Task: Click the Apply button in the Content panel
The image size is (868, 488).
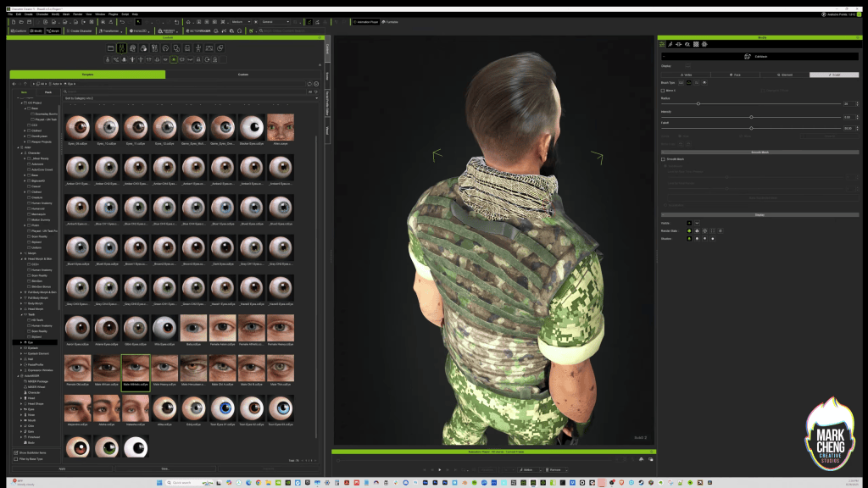Action: (62, 469)
